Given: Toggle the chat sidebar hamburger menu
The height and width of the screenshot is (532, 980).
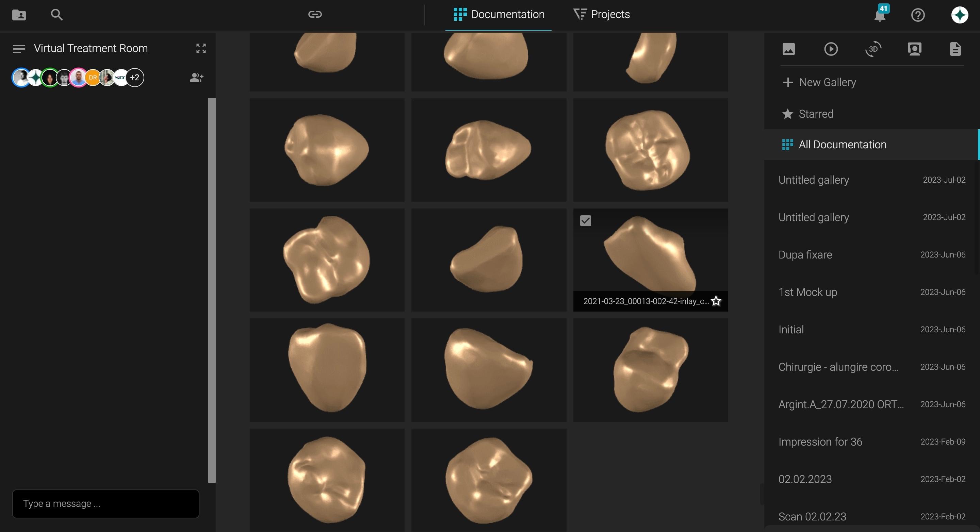Looking at the screenshot, I should [x=19, y=49].
